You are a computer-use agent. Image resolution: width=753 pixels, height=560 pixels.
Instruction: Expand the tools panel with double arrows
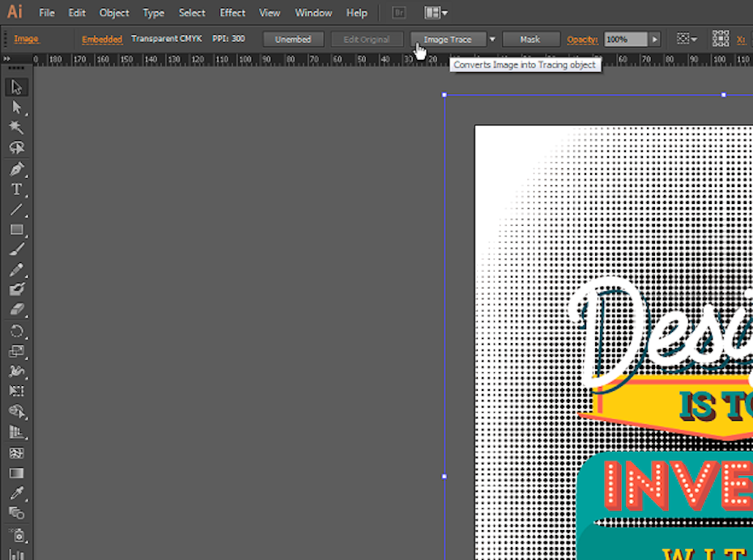point(6,59)
